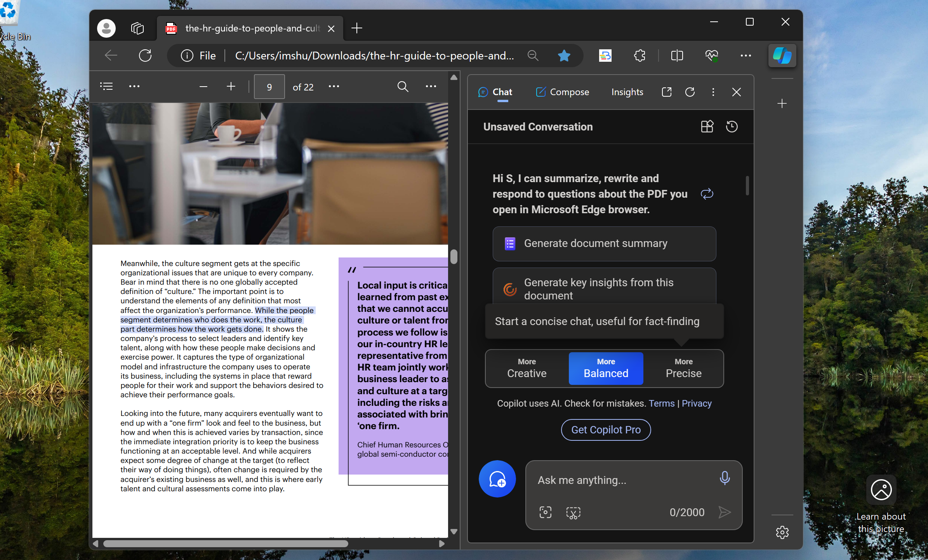Switch to the Insights tab

point(627,92)
